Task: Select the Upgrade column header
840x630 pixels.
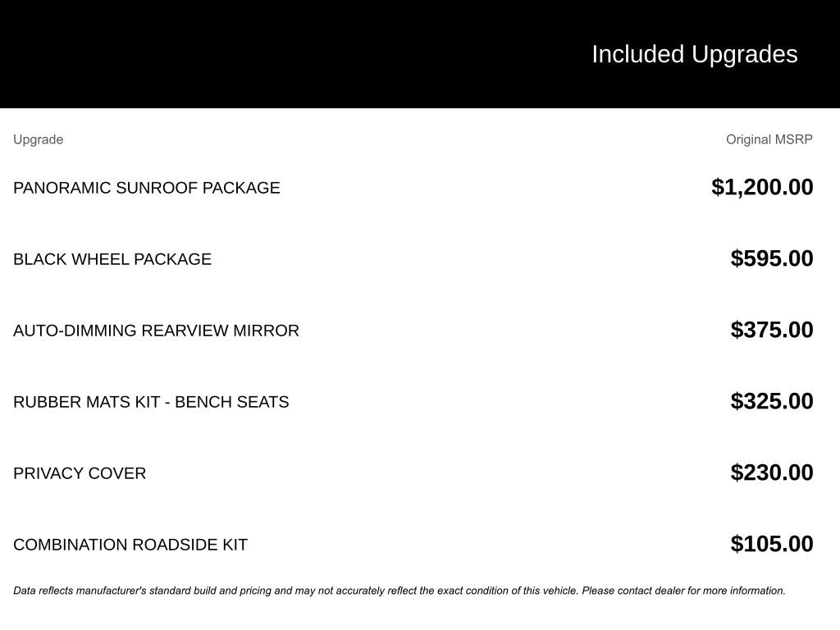Action: point(38,139)
